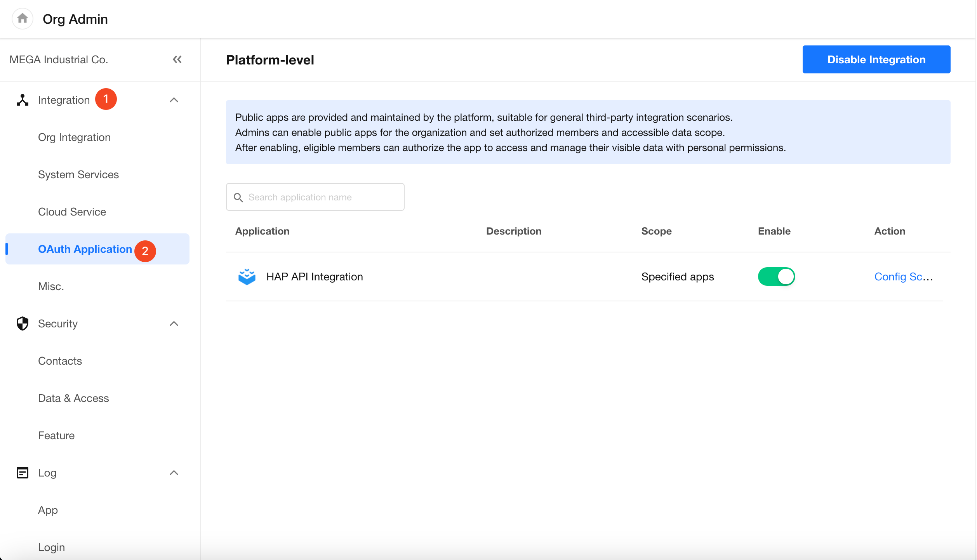Click the Integration network icon

[23, 100]
